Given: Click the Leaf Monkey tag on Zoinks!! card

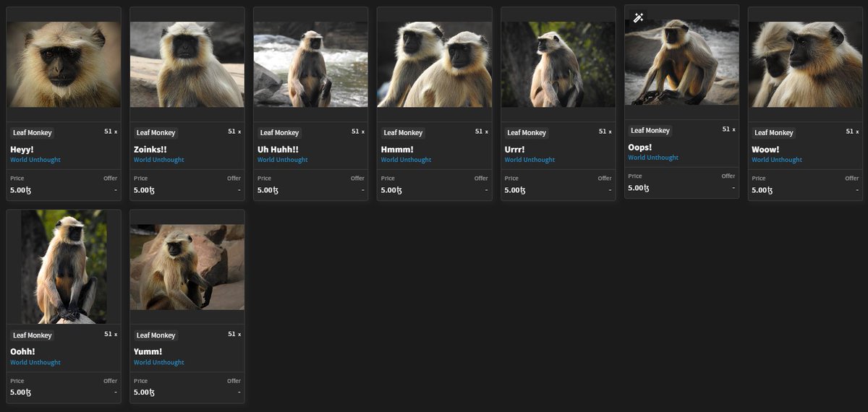Looking at the screenshot, I should point(156,133).
